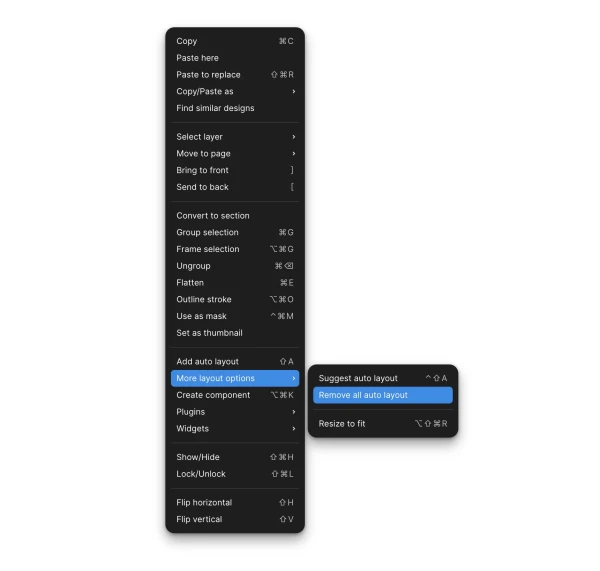Select Resize to fit
The image size is (600, 571).
383,424
